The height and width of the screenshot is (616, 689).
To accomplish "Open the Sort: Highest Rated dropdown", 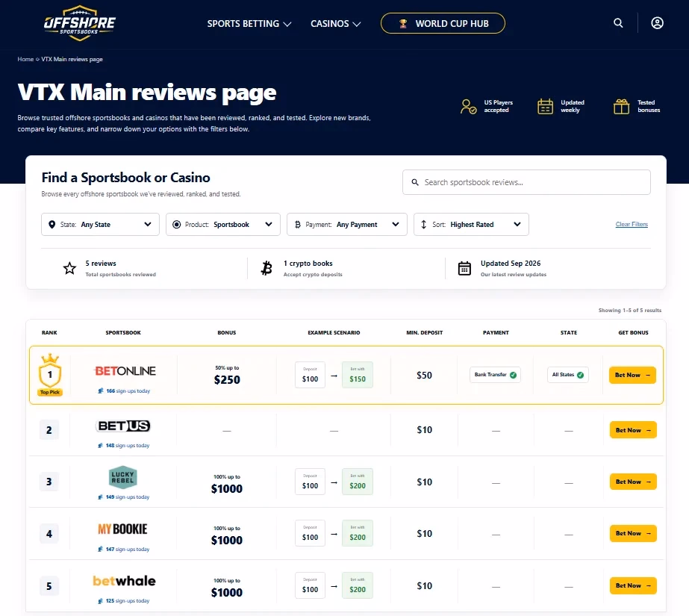I will [471, 225].
